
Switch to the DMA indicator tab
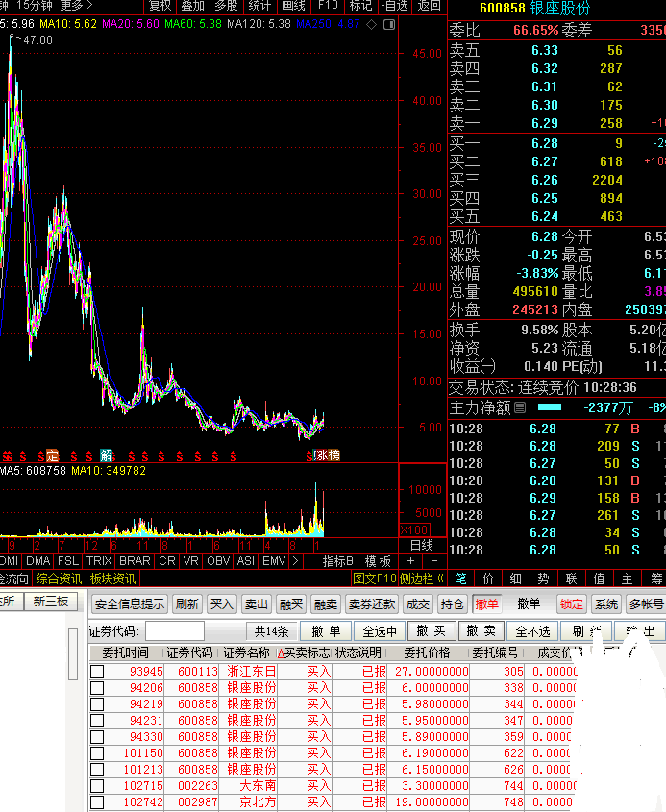(37, 561)
